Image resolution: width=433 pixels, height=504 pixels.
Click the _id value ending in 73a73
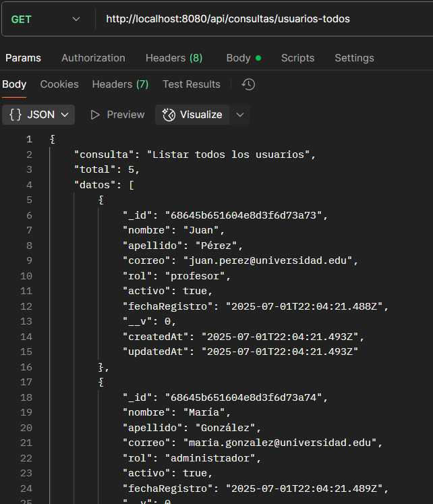(243, 215)
